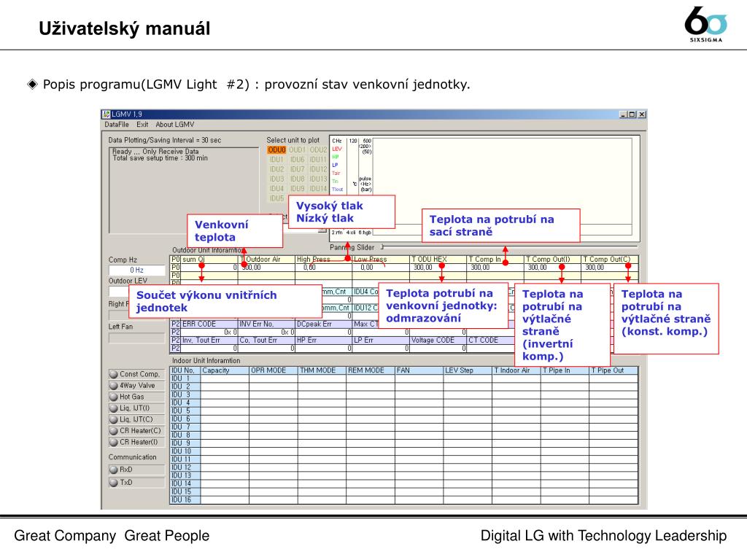Click the T Comp Out(C) column header
The width and height of the screenshot is (747, 560).
point(610,260)
